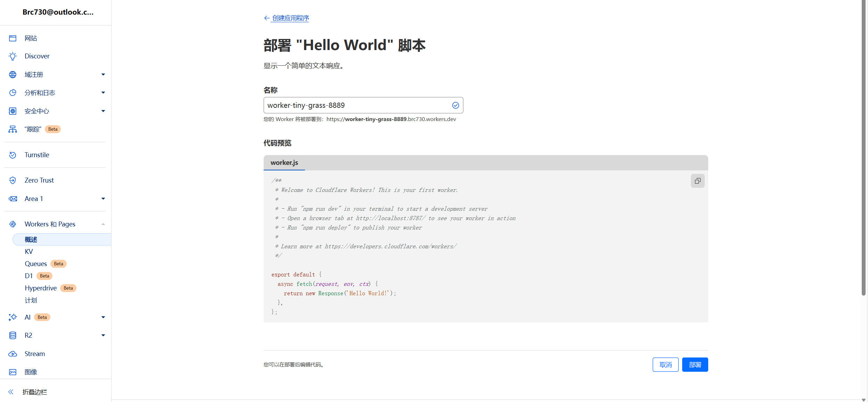Click the worker deployment URL text
The image size is (868, 402).
click(x=391, y=119)
